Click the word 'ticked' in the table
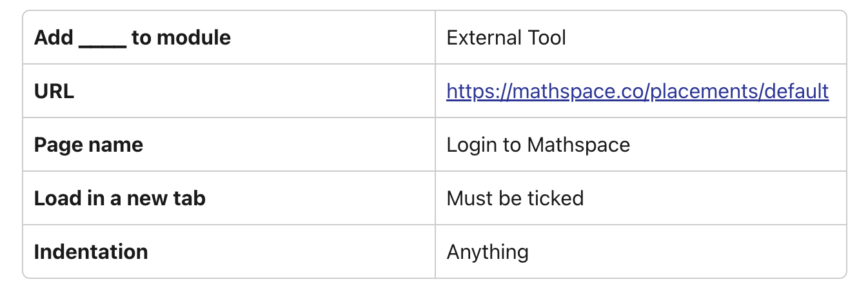The width and height of the screenshot is (868, 286). coord(553,198)
